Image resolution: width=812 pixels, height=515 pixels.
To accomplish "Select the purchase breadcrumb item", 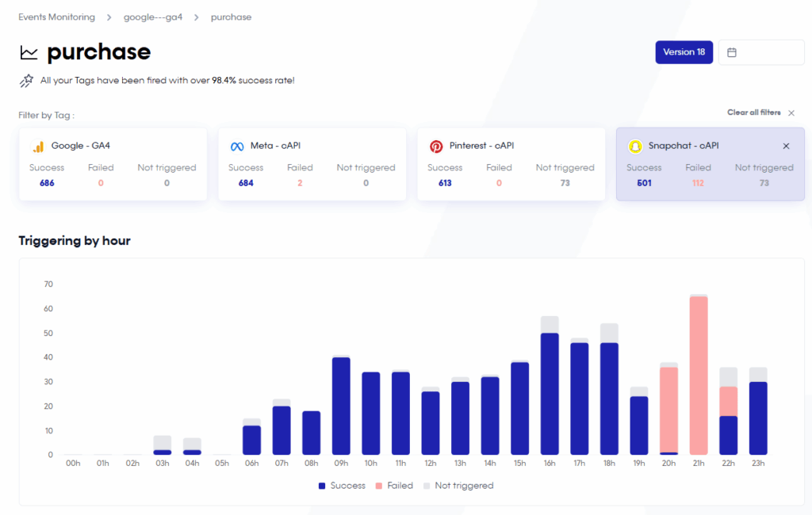I will tap(231, 17).
